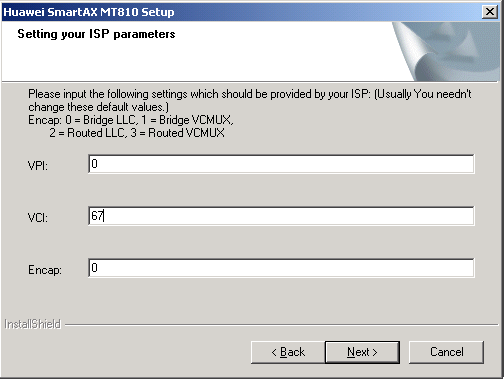Cancel the setup wizard
This screenshot has height=379, width=504.
coord(446,352)
